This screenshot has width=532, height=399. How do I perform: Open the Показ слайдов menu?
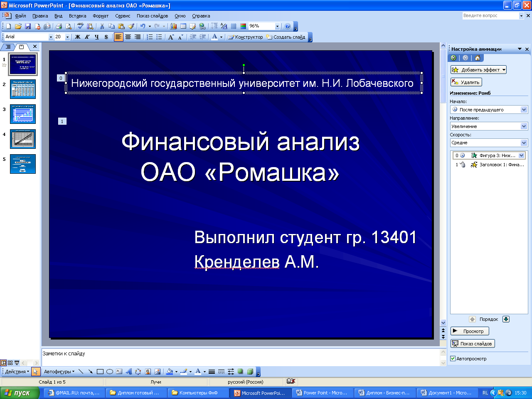(x=153, y=16)
